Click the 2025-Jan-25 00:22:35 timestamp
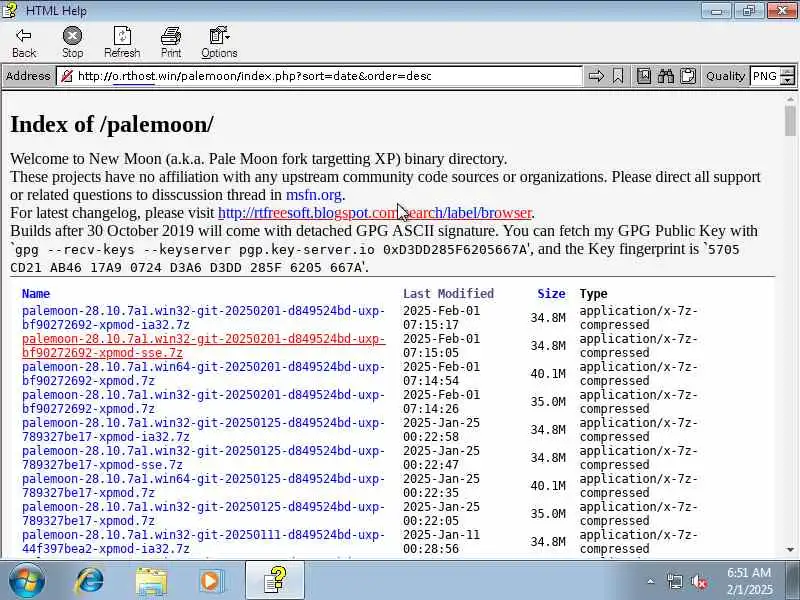Screen dimensions: 800x600 (x=441, y=486)
